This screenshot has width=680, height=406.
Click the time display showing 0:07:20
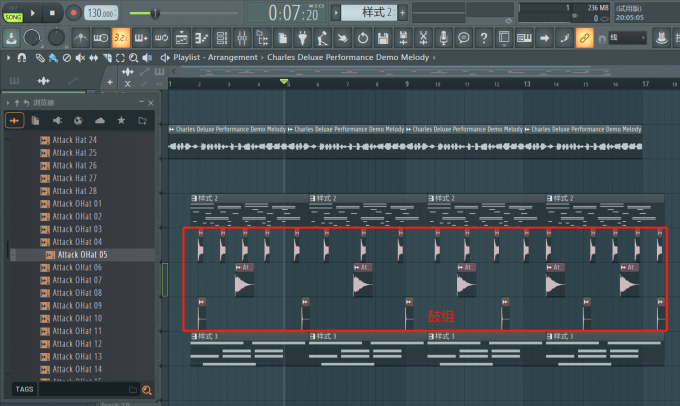pos(294,13)
